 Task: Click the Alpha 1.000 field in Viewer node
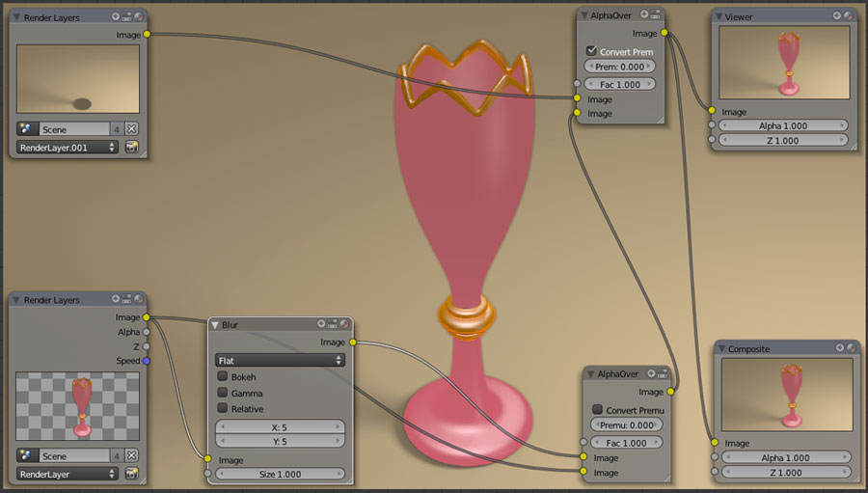coord(783,125)
